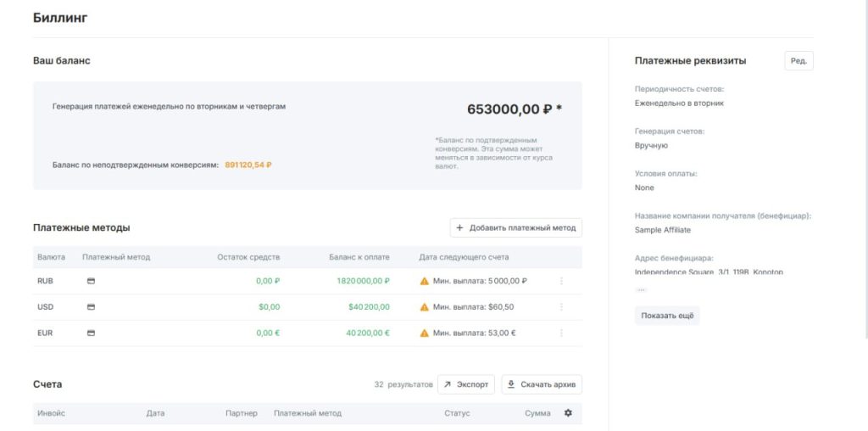Click EUR currency cell
This screenshot has width=868, height=431.
click(x=46, y=333)
